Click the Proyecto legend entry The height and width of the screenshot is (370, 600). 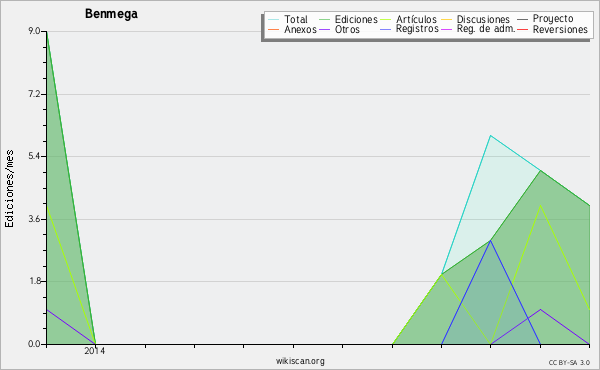553,19
